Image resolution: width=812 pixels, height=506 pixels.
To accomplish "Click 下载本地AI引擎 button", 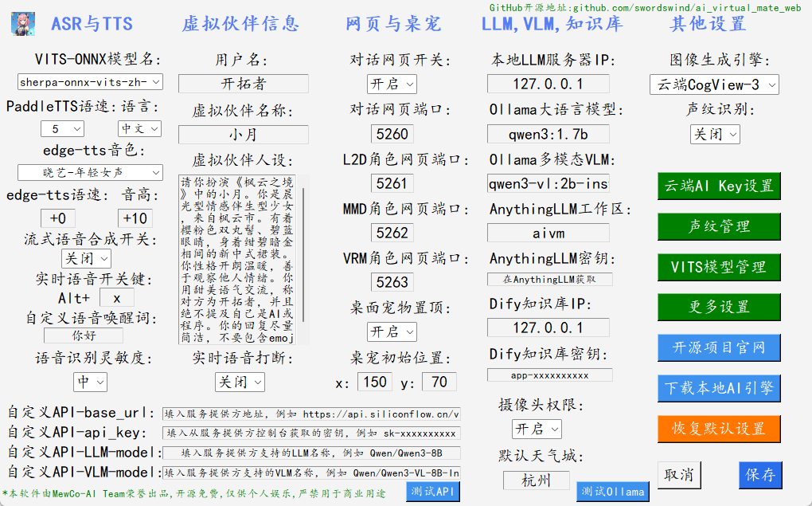I will point(719,388).
